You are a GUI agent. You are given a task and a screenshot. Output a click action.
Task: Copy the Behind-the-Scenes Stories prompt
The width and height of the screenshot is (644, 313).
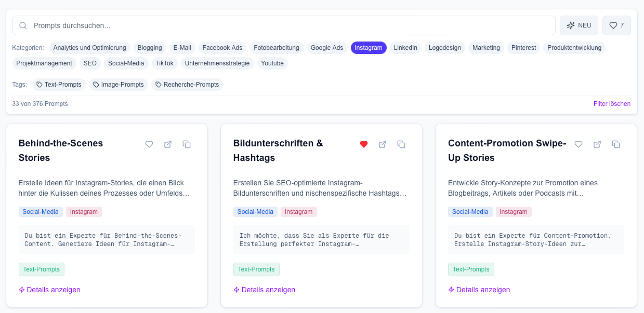(x=187, y=144)
